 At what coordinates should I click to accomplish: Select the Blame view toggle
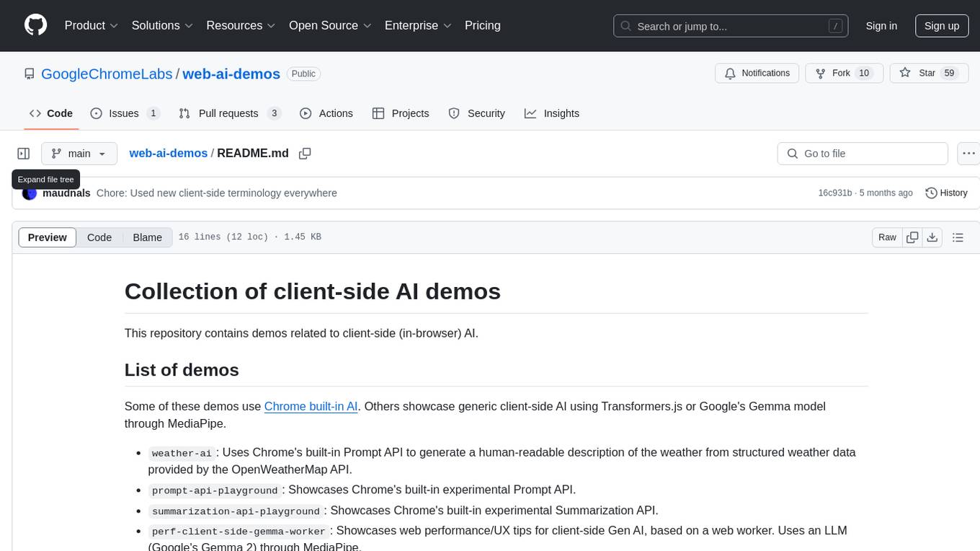pos(147,237)
